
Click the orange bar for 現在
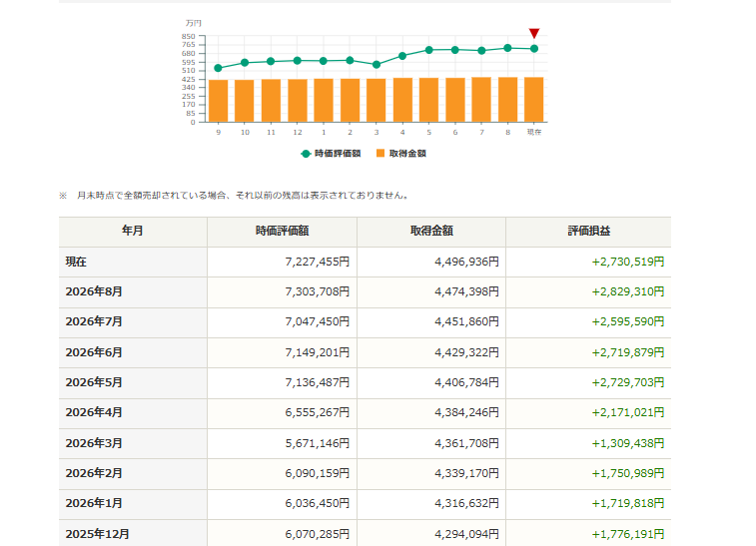533,99
